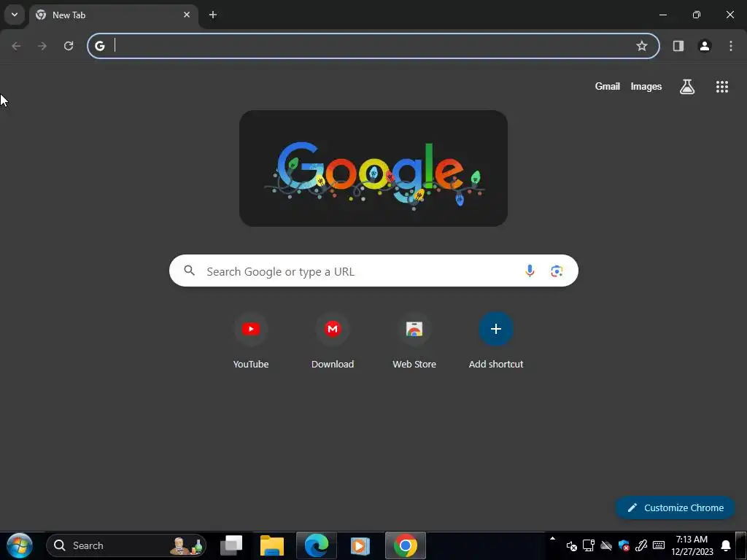Search by image with Google Lens icon
Viewport: 747px width, 560px height.
tap(557, 271)
